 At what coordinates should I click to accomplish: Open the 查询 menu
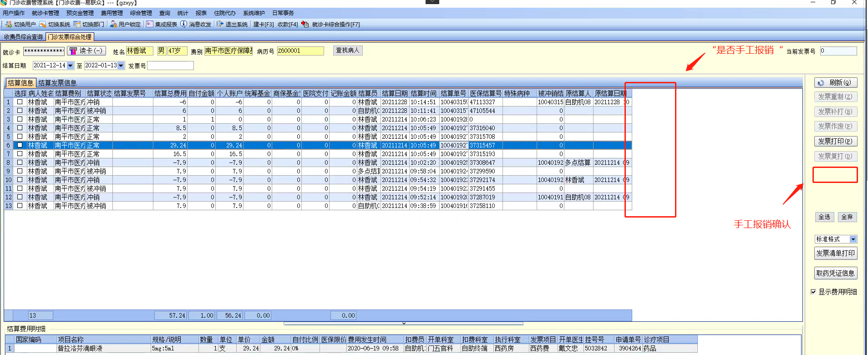click(165, 13)
